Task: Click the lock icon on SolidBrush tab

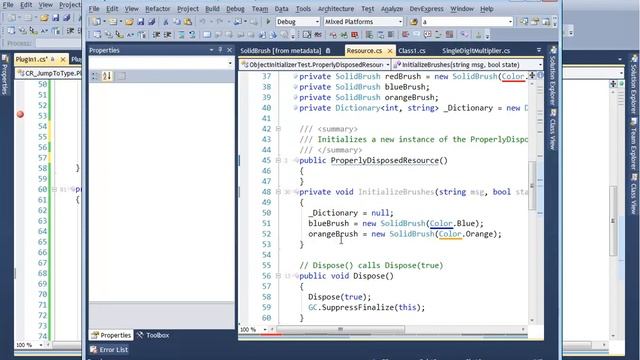Action: click(328, 51)
